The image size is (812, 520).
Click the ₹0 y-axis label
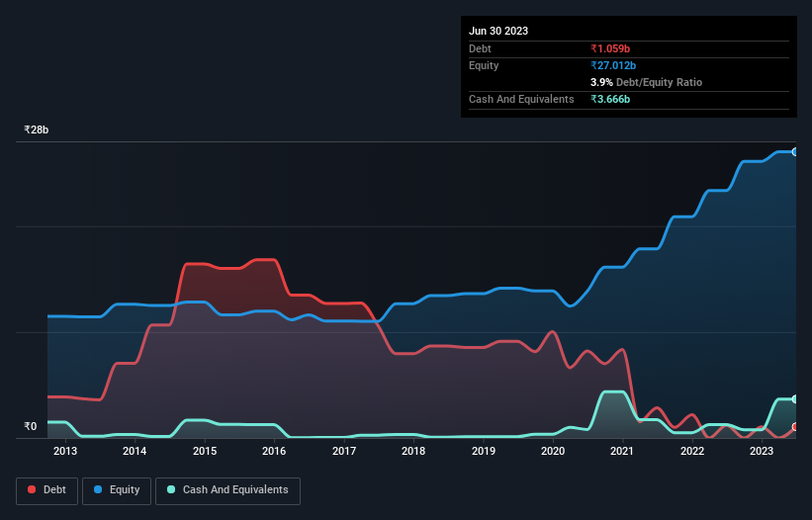click(x=31, y=426)
